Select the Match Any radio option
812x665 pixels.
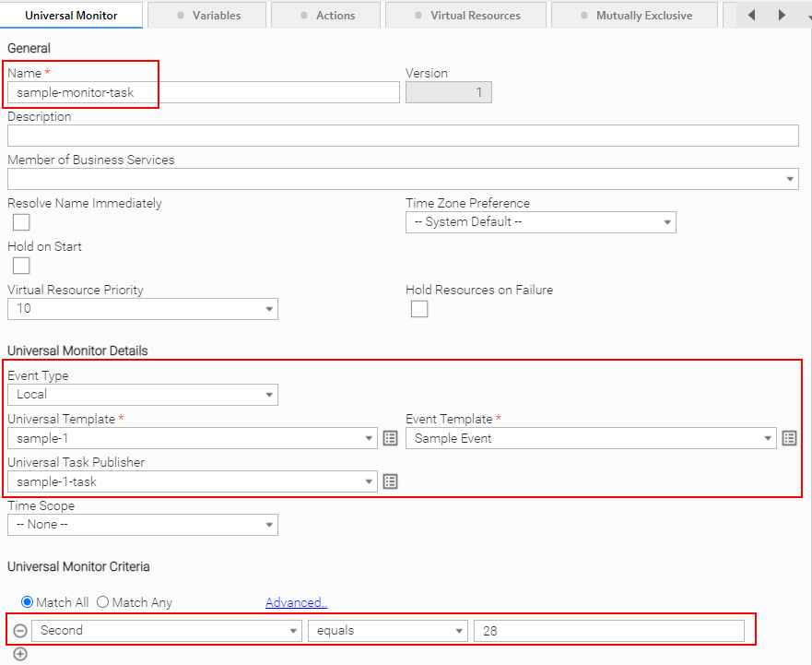click(x=103, y=602)
